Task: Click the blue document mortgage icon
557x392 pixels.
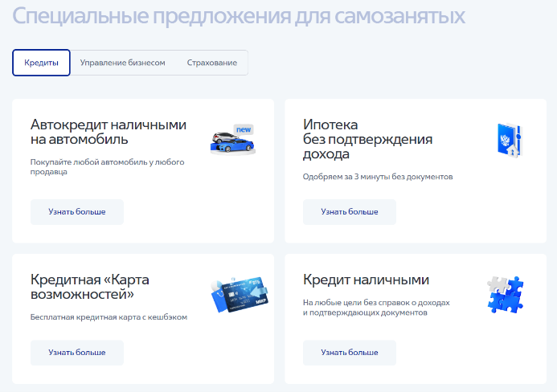Action: (x=508, y=141)
